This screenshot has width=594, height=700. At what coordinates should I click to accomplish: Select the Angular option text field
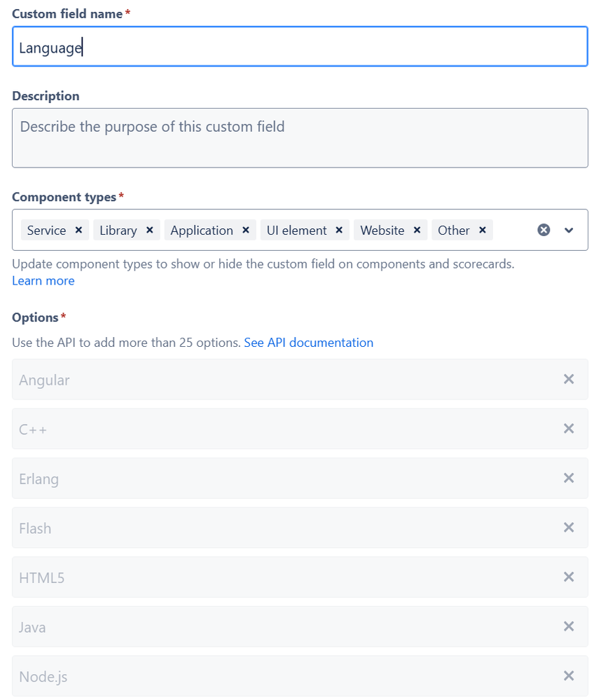[280, 379]
